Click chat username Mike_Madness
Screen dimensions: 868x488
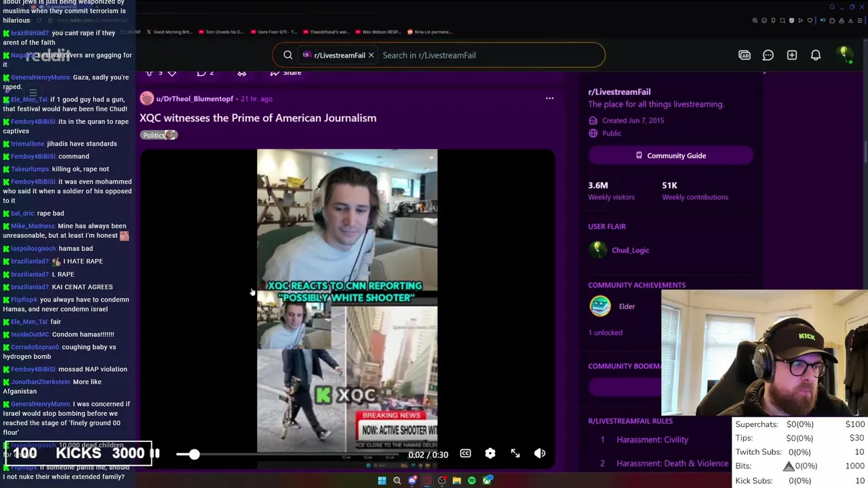33,226
